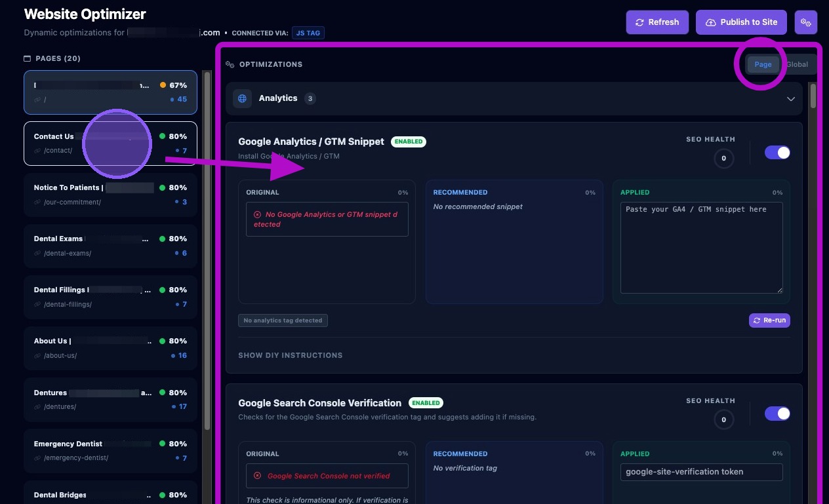Click the link icon next to /our-commitment/
Screen dimensions: 829x504
(x=37, y=202)
